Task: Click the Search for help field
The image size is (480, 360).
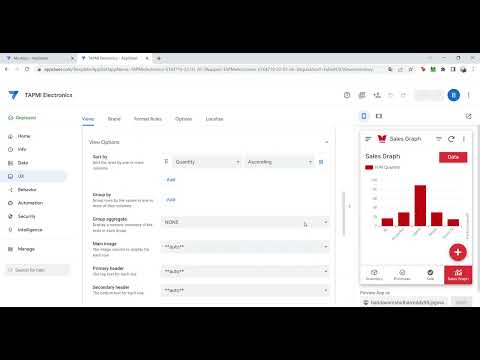Action: [37, 270]
